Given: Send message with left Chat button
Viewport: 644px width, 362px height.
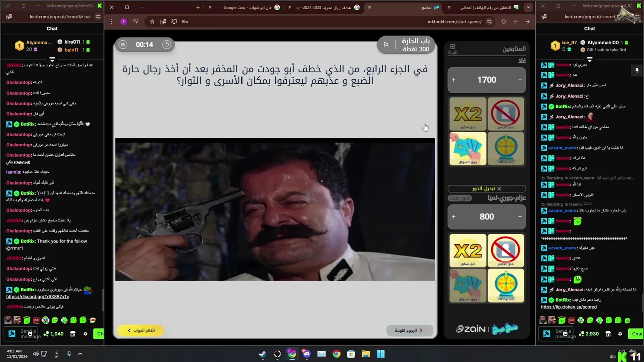Looking at the screenshot, I should coord(99,334).
